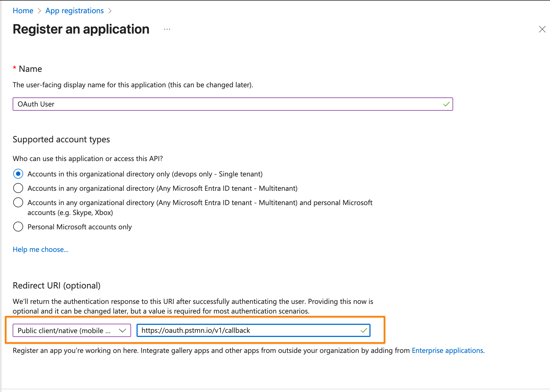The height and width of the screenshot is (392, 550).
Task: Click the green checkmark in Name field
Action: pyautogui.click(x=446, y=104)
